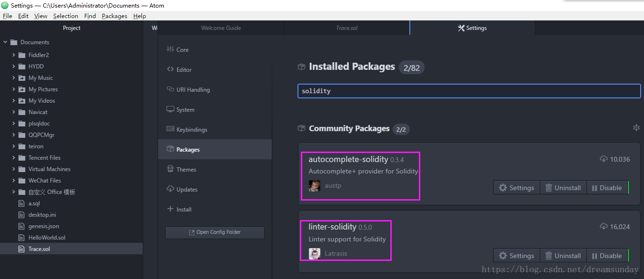Screen dimensions: 644x279
Task: Click autocomplete-solidity download count 10,036
Action: (x=614, y=159)
